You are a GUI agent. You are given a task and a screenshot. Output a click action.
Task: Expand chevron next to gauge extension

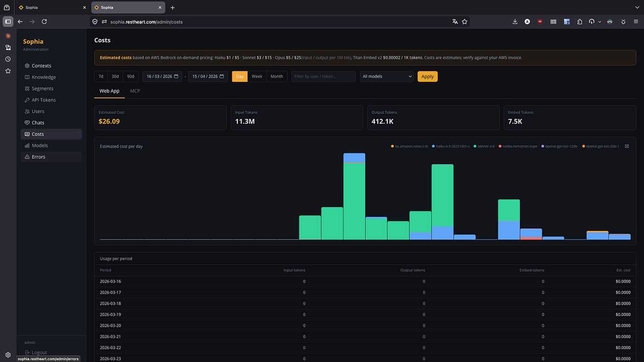click(x=600, y=22)
